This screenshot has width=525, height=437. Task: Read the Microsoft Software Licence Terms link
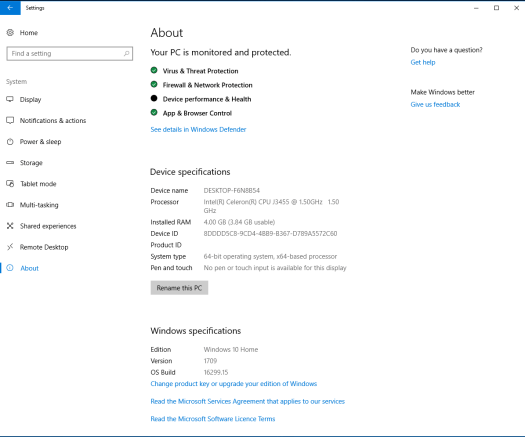pyautogui.click(x=213, y=419)
